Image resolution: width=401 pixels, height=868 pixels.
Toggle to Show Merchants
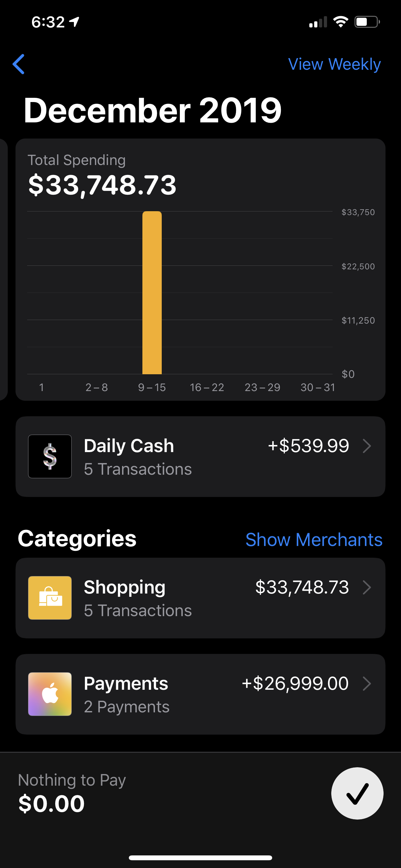click(x=314, y=540)
